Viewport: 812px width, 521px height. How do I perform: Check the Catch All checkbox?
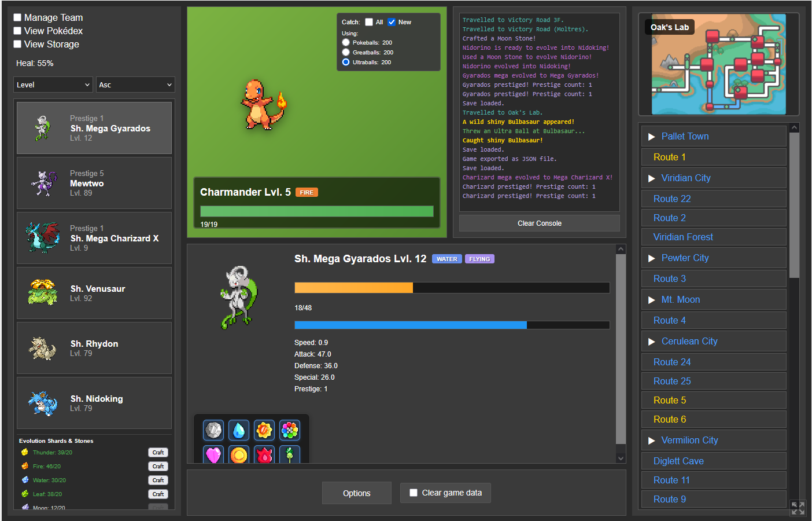click(x=369, y=22)
